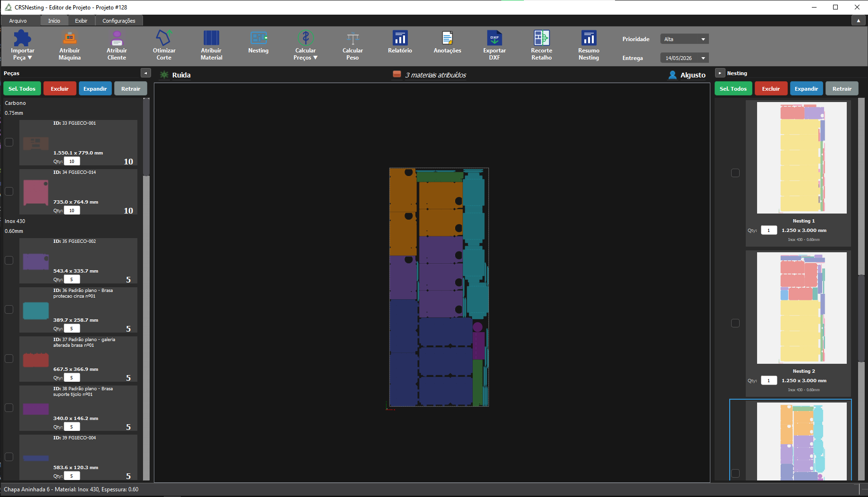Tick the checkbox for Nesting 1 sheet
Viewport: 868px width, 497px height.
pos(735,173)
